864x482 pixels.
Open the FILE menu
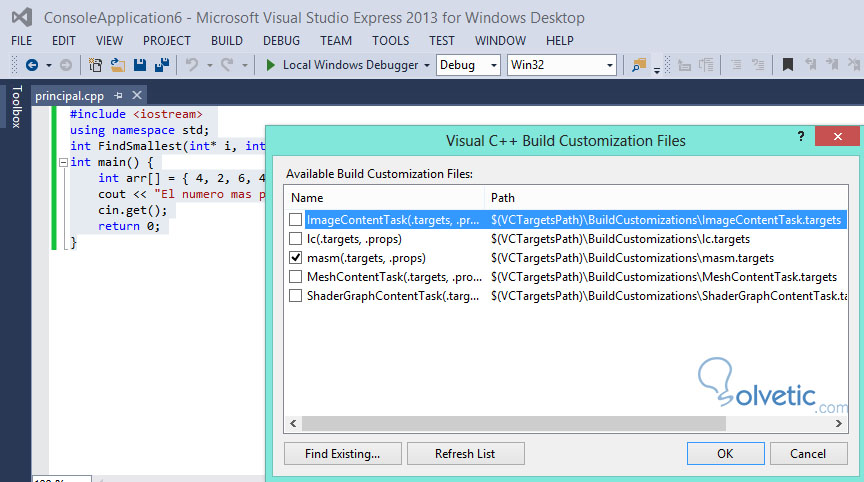[x=21, y=41]
